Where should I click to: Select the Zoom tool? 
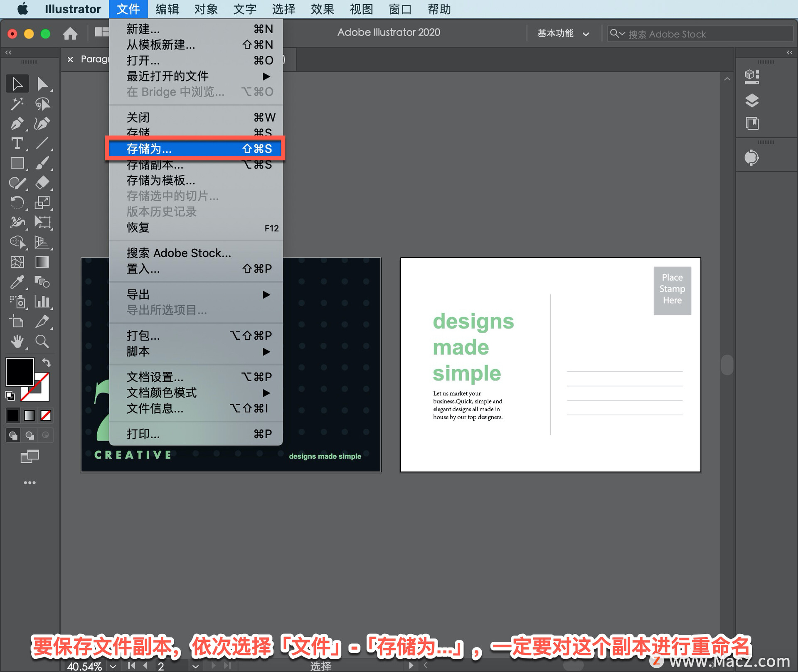coord(42,341)
